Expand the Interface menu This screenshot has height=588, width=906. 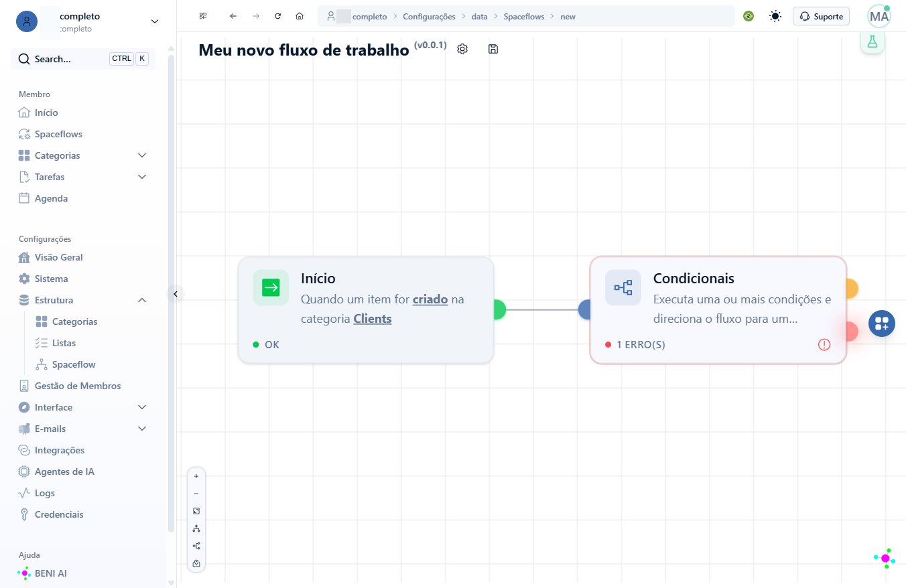click(142, 407)
